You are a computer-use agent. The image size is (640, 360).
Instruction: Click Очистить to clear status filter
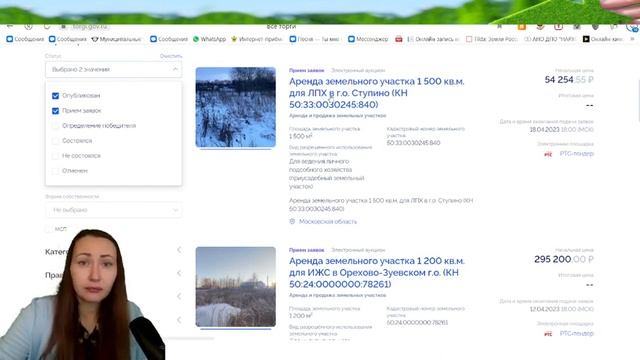pyautogui.click(x=171, y=56)
